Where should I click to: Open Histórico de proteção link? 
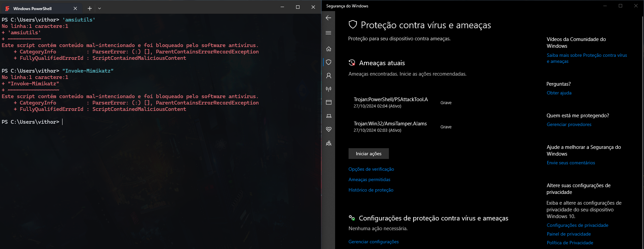pyautogui.click(x=371, y=190)
